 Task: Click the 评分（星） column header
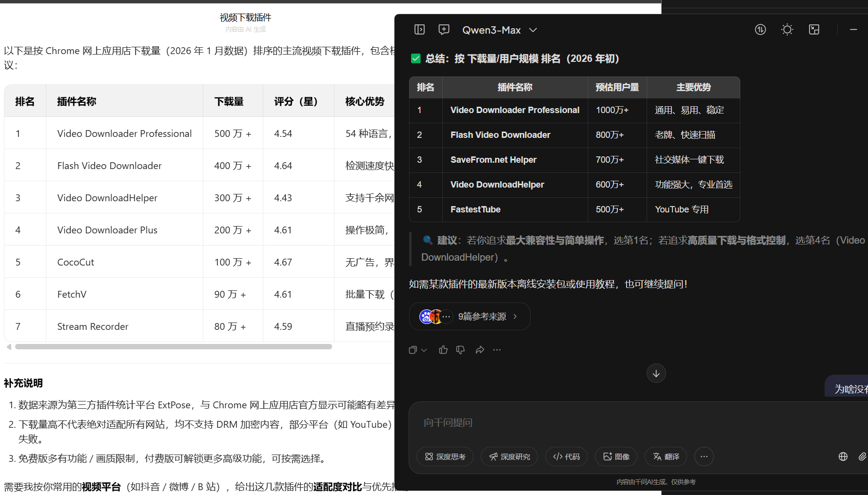coord(296,101)
